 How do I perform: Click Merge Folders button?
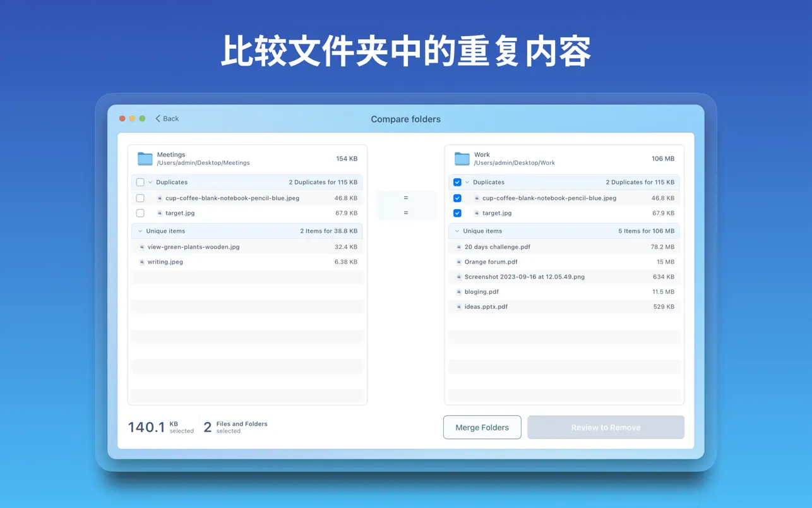(482, 427)
